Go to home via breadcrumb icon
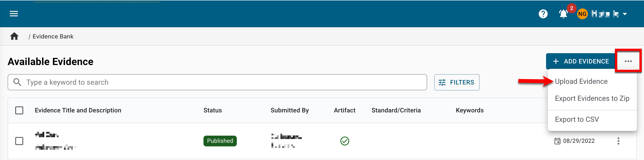The width and height of the screenshot is (644, 160). [14, 36]
